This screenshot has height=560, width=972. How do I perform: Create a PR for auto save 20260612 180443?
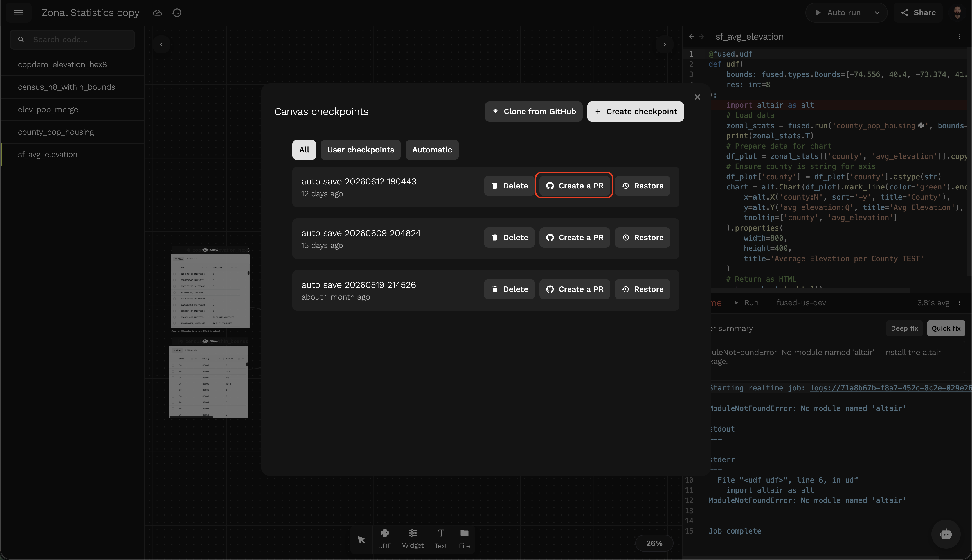[x=575, y=186]
